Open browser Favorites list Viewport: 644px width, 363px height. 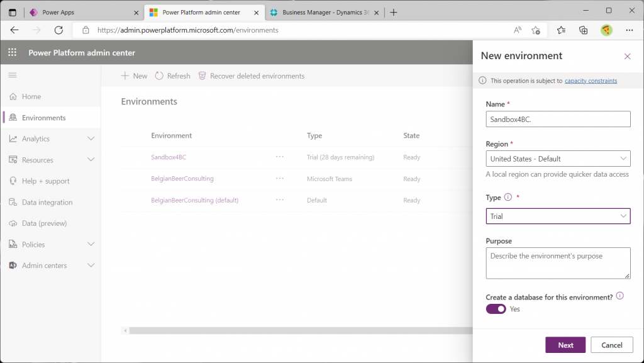(561, 30)
